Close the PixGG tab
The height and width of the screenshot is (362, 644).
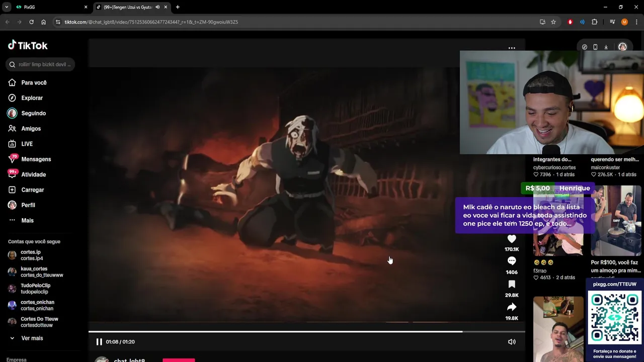pyautogui.click(x=86, y=7)
